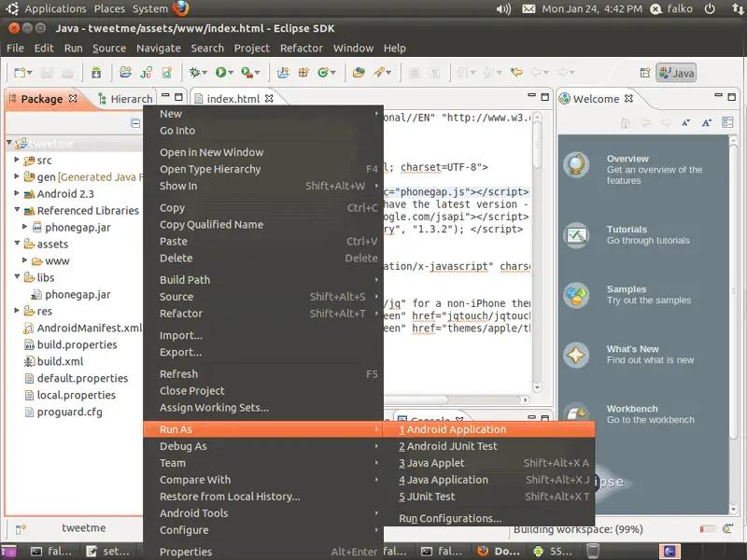
Task: Open the dropdown arrow beside Run icon
Action: (x=231, y=73)
